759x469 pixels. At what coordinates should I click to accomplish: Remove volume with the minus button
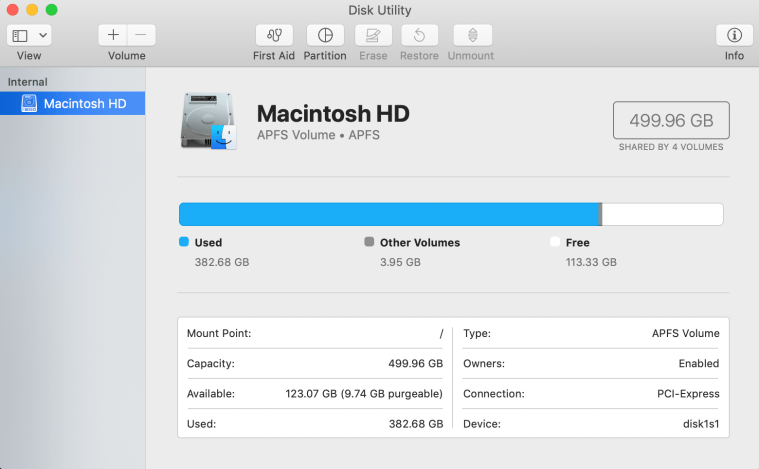(140, 35)
